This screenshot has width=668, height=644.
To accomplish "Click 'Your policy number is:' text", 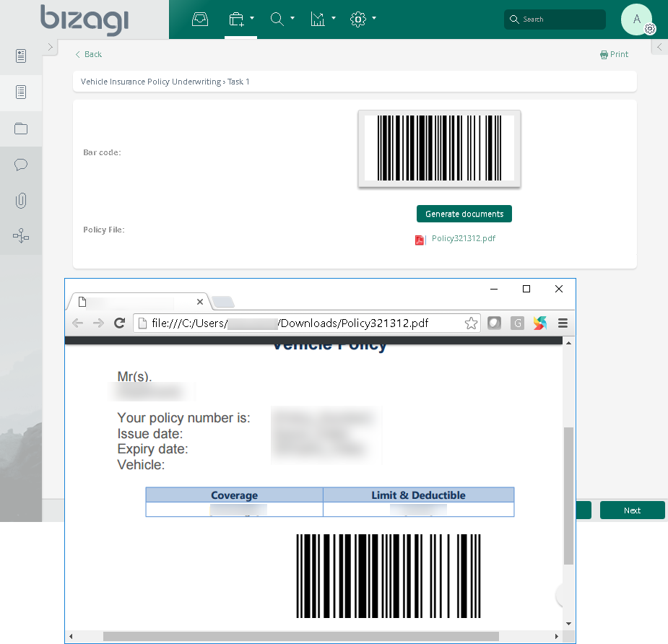I will pyautogui.click(x=183, y=418).
